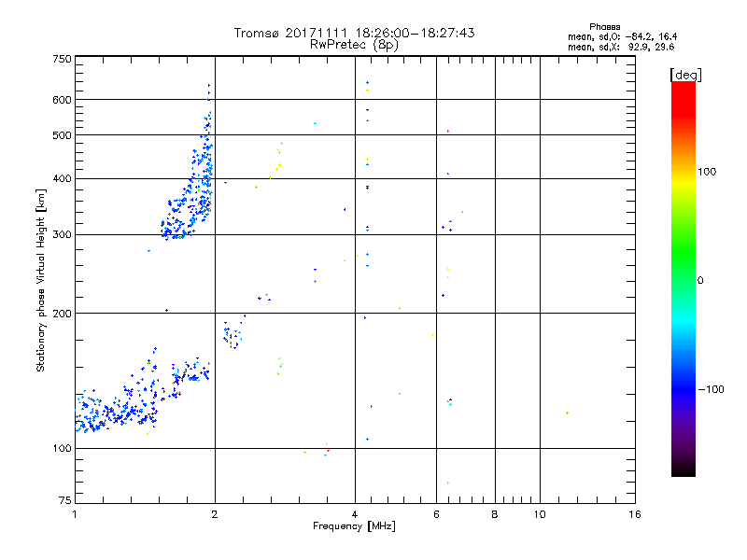Click the 'mean, sd,O: -84.2, 16.4' line
Image resolution: width=747 pixels, height=560 pixels.
click(622, 36)
